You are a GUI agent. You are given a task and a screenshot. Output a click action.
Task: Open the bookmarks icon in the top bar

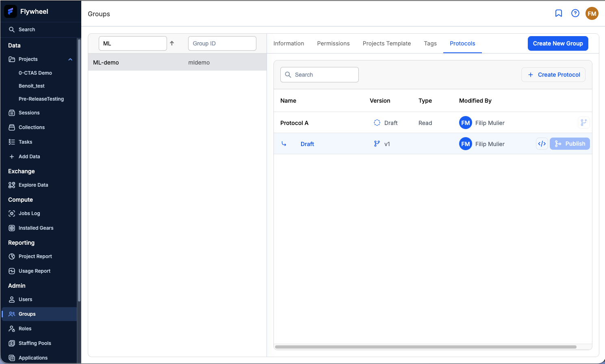coord(558,13)
